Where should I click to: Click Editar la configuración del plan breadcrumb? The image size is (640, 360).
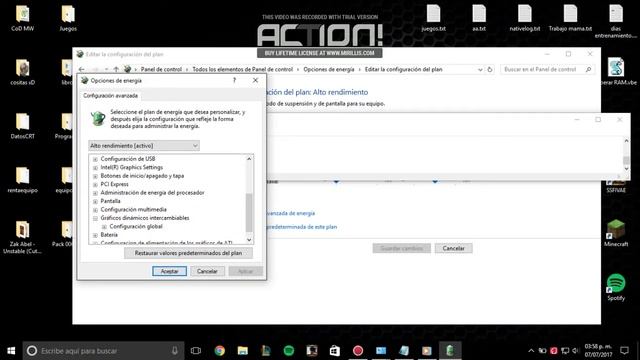403,69
